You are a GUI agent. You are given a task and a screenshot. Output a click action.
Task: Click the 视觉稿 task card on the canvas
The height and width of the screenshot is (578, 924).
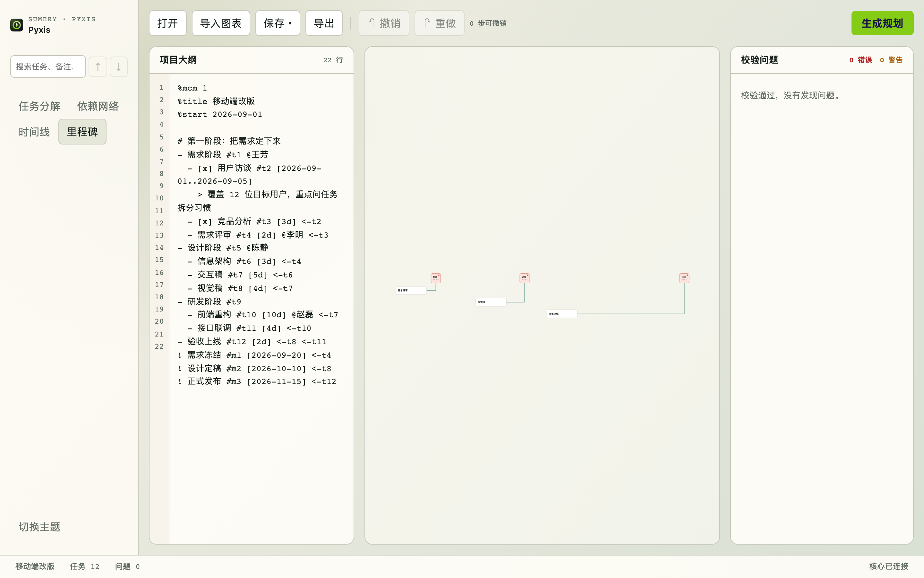491,302
